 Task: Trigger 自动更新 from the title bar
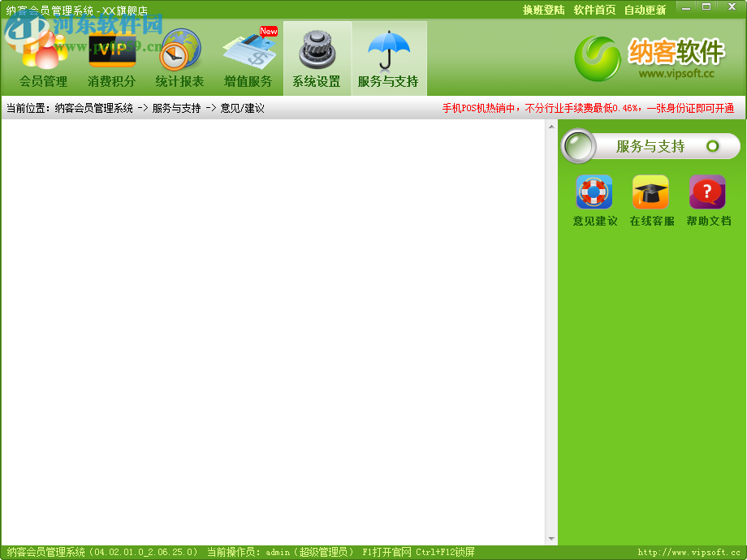click(645, 10)
